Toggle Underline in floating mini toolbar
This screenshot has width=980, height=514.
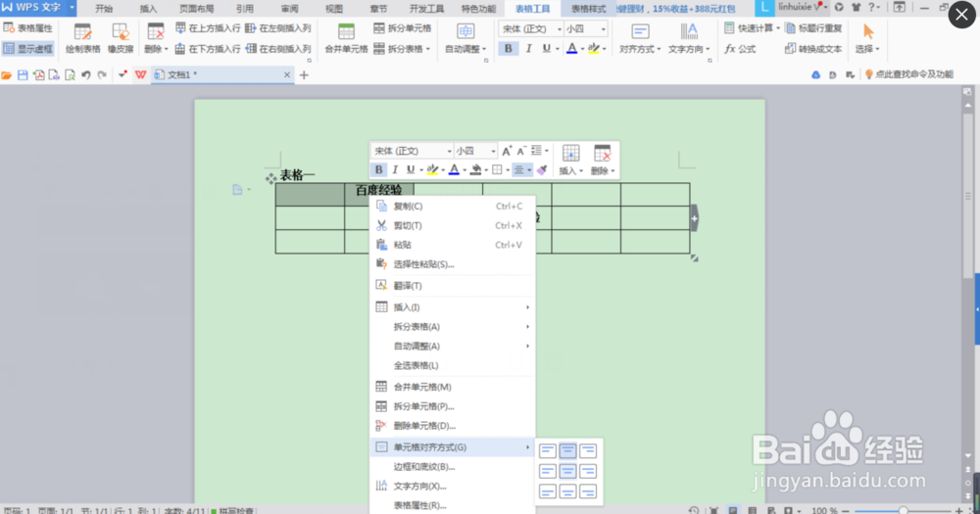point(411,169)
